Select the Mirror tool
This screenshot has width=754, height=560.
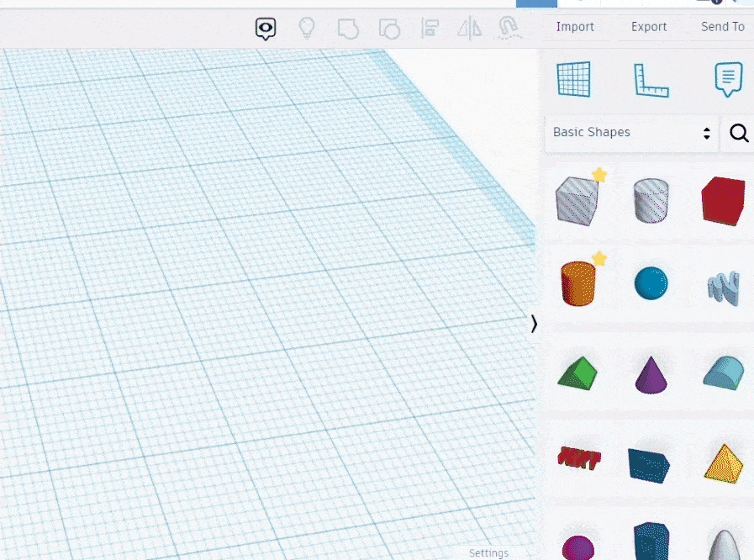click(469, 28)
